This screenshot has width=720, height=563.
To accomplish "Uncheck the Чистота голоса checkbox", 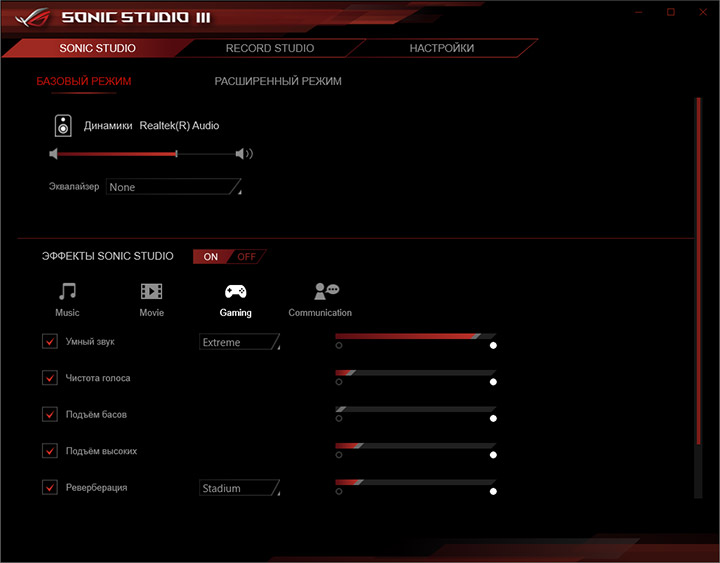I will tap(50, 378).
